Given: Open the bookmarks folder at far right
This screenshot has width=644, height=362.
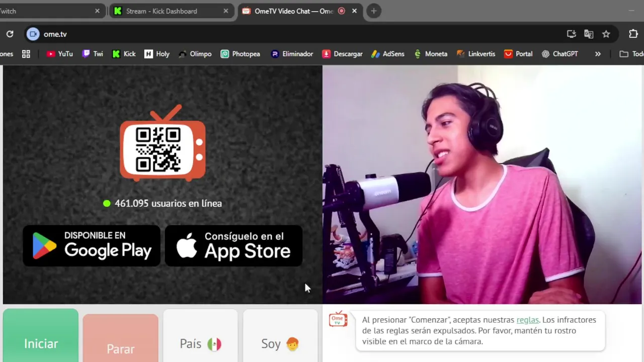Looking at the screenshot, I should 631,54.
